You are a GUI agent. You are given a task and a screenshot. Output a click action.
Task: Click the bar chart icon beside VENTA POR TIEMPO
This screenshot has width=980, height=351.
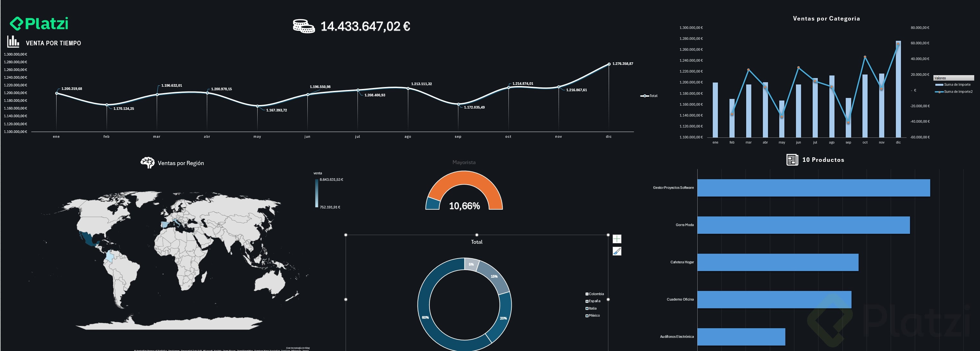pos(13,41)
